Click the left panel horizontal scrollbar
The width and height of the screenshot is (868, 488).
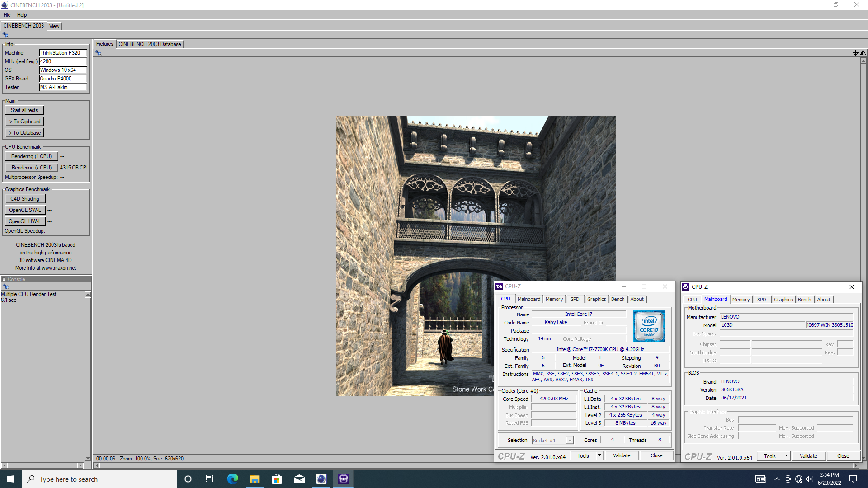coord(42,465)
